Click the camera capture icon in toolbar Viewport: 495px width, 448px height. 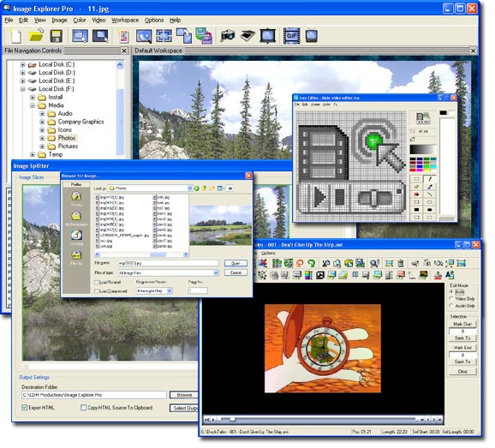[228, 35]
